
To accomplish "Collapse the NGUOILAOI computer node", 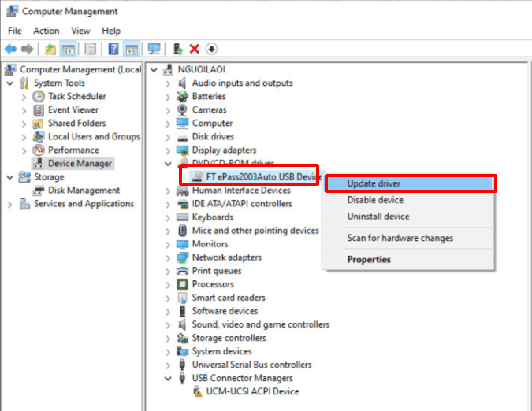I will point(154,70).
